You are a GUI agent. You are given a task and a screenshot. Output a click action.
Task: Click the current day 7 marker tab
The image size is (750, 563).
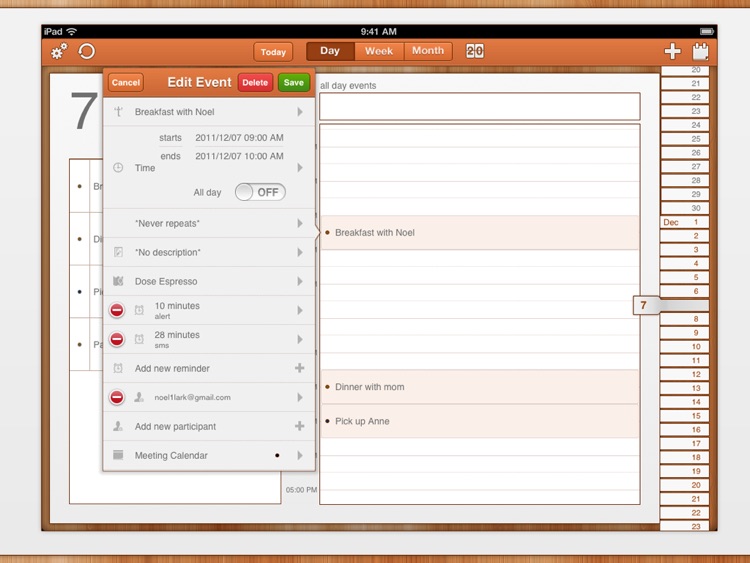click(644, 305)
